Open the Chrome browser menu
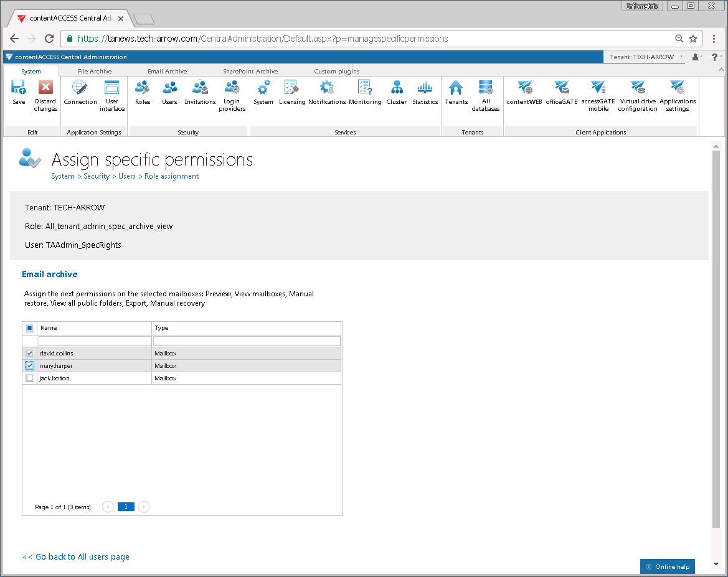The image size is (728, 577). click(x=714, y=38)
